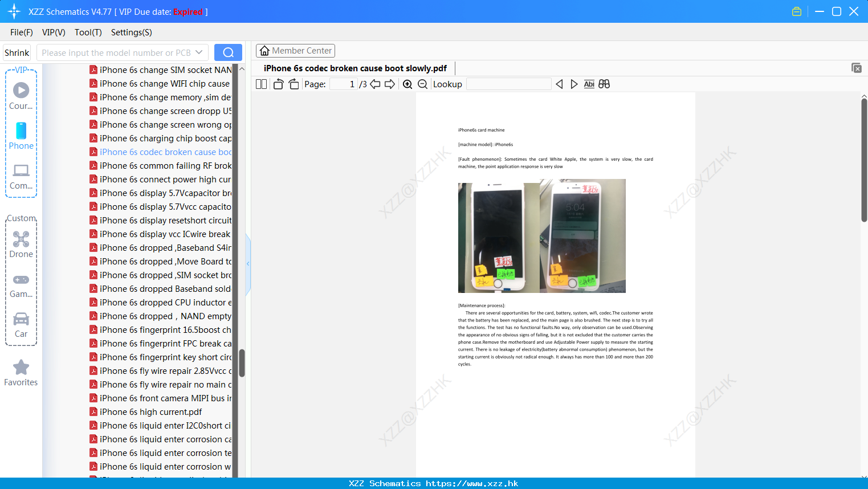
Task: Rotate the PDF page clockwise
Action: (x=294, y=84)
